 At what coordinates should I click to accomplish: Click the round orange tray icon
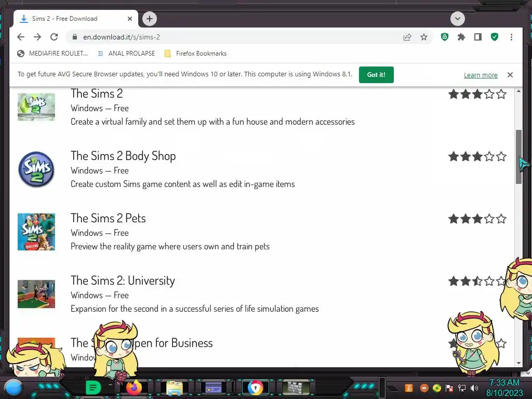(x=424, y=388)
